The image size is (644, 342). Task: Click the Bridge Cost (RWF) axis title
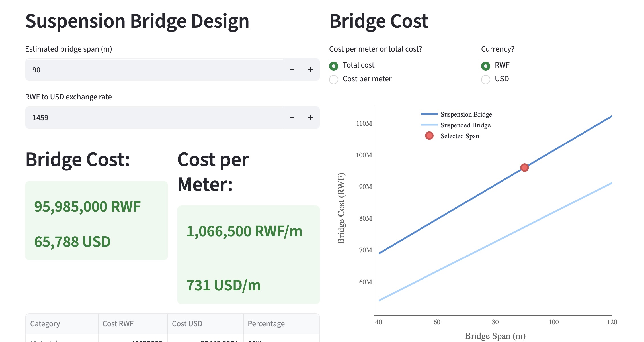(341, 208)
